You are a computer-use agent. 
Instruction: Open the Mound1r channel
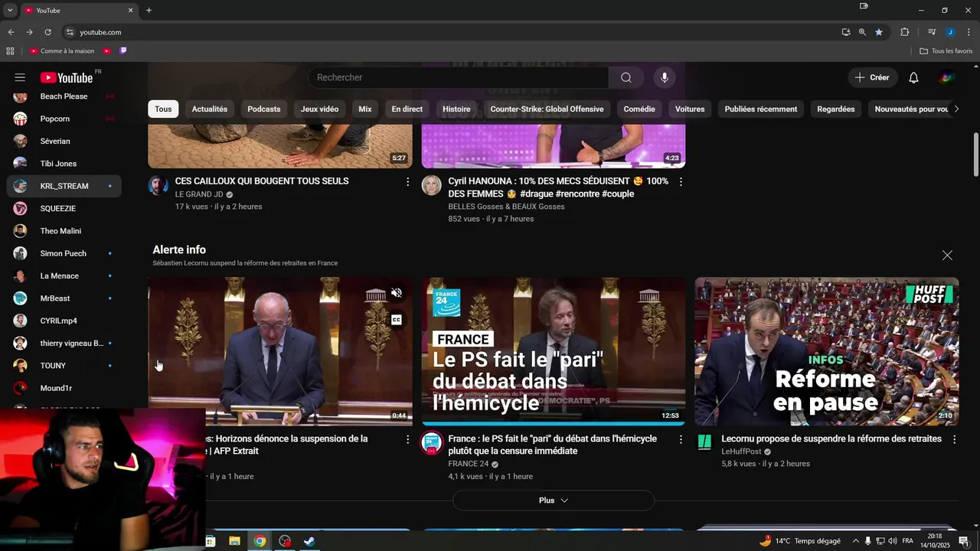tap(64, 388)
